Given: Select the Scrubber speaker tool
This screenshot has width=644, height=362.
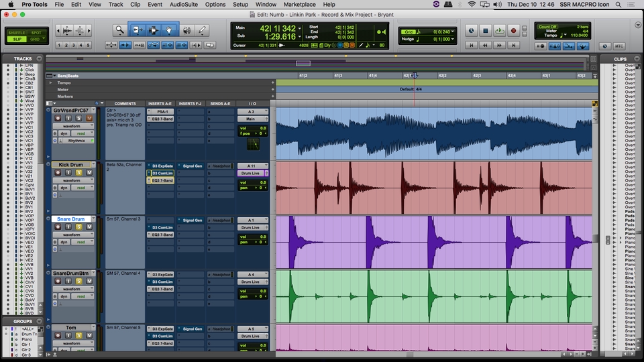Looking at the screenshot, I should click(x=187, y=30).
